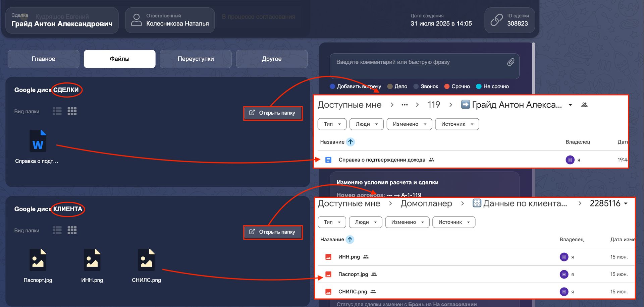Click the three-dots breadcrumb before folder 119

point(405,105)
